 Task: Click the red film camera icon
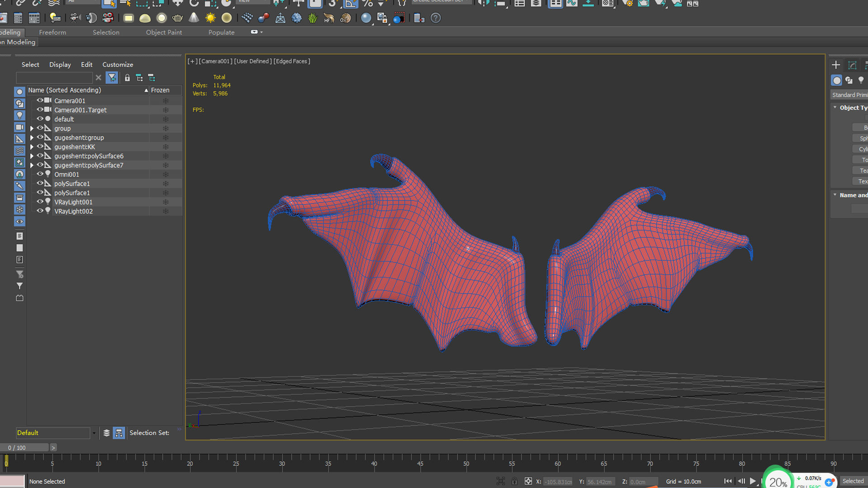(108, 18)
